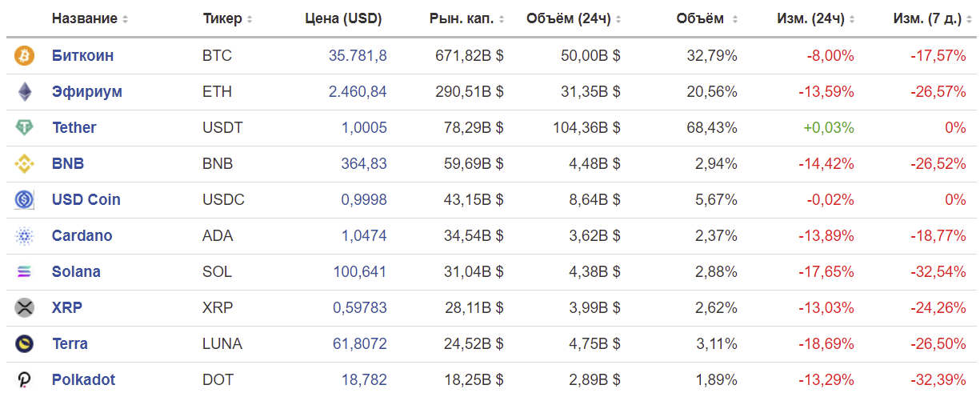Image resolution: width=980 pixels, height=413 pixels.
Task: Click BNB price 364,83
Action: pyautogui.click(x=364, y=164)
